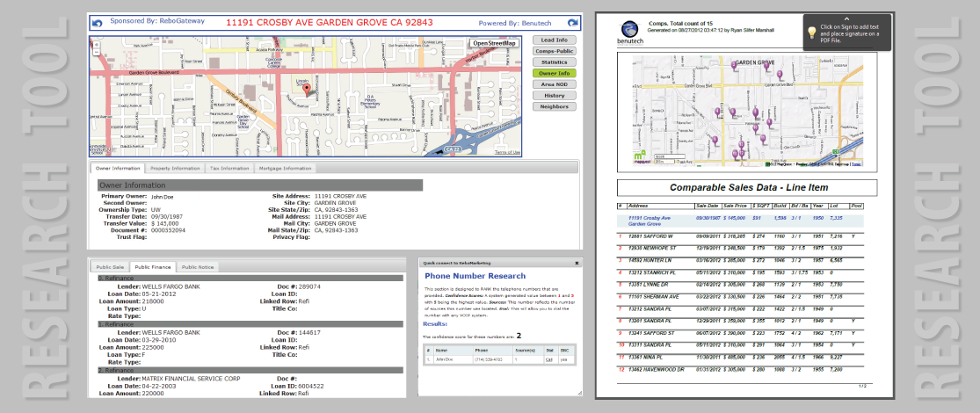980x413 pixels.
Task: Click the 13462 HAVENWOOD DR comp row
Action: point(742,369)
